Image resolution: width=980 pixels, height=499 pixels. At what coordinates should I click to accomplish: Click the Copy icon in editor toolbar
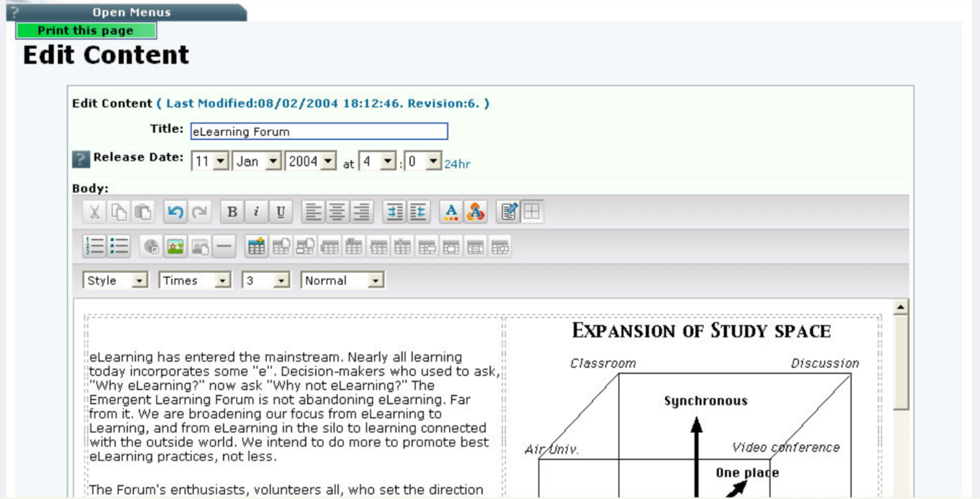coord(118,212)
